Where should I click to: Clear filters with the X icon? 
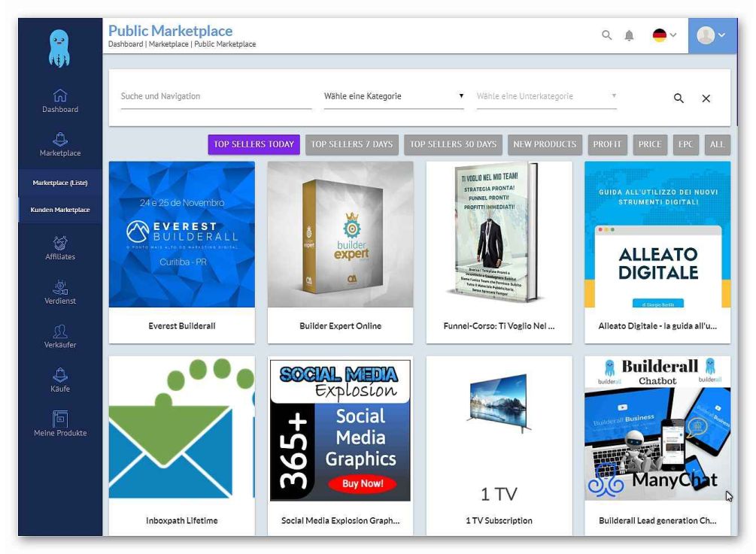[706, 98]
